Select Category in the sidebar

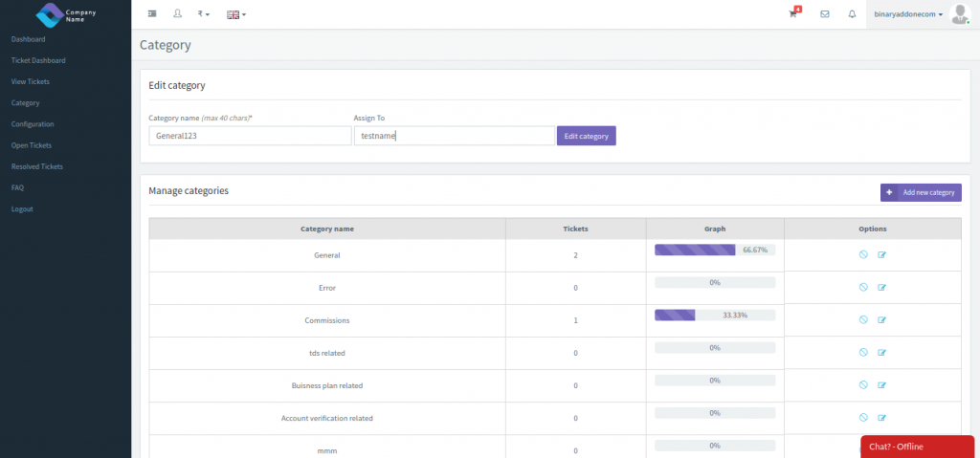(x=25, y=103)
